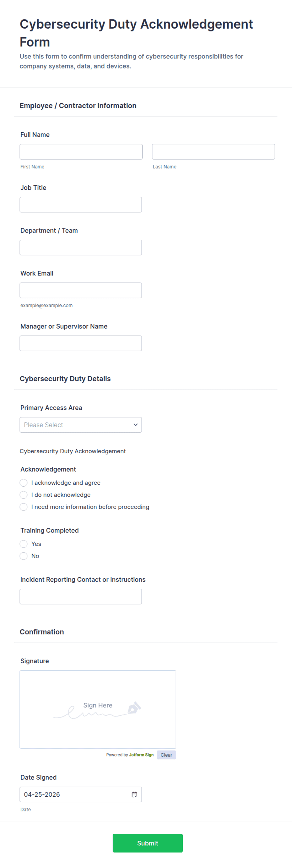292x868 pixels.
Task: Clear the signature field
Action: pyautogui.click(x=166, y=755)
